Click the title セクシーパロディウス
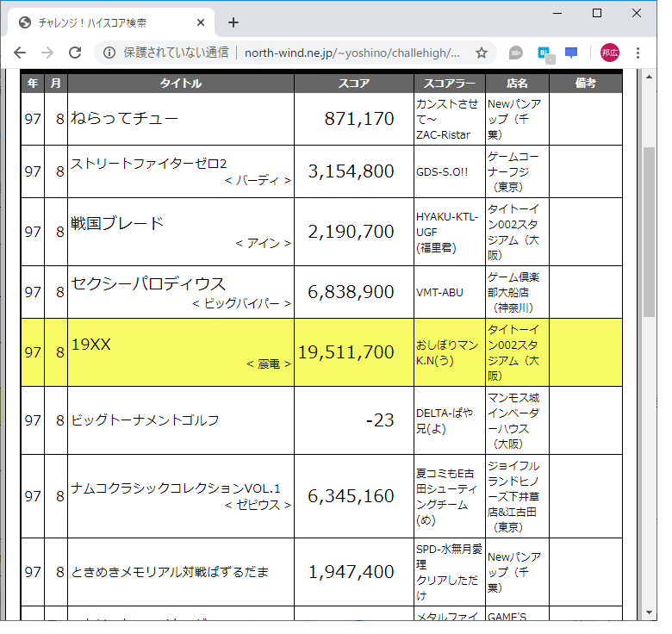This screenshot has height=634, width=672. coord(148,283)
